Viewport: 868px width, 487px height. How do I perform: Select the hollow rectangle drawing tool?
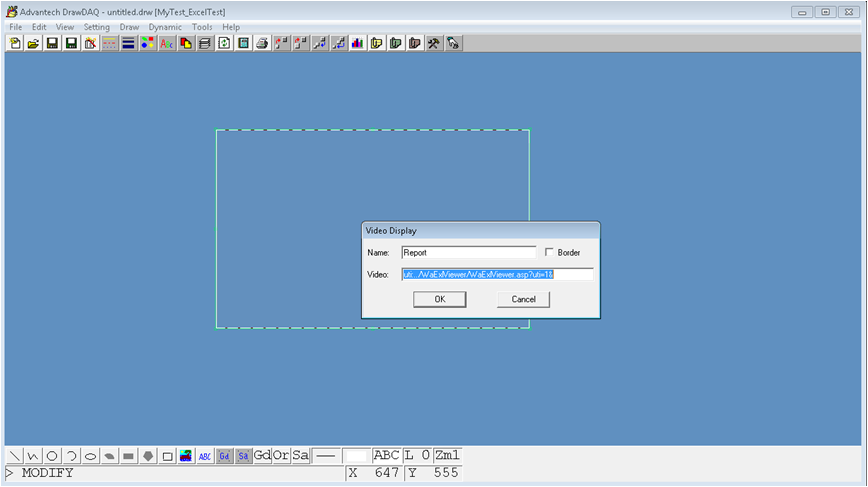(167, 456)
